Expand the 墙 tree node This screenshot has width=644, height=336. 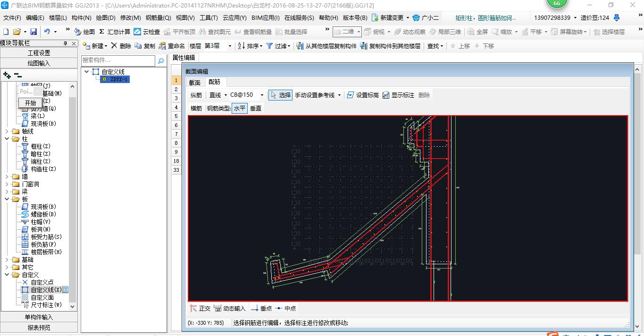[7, 176]
